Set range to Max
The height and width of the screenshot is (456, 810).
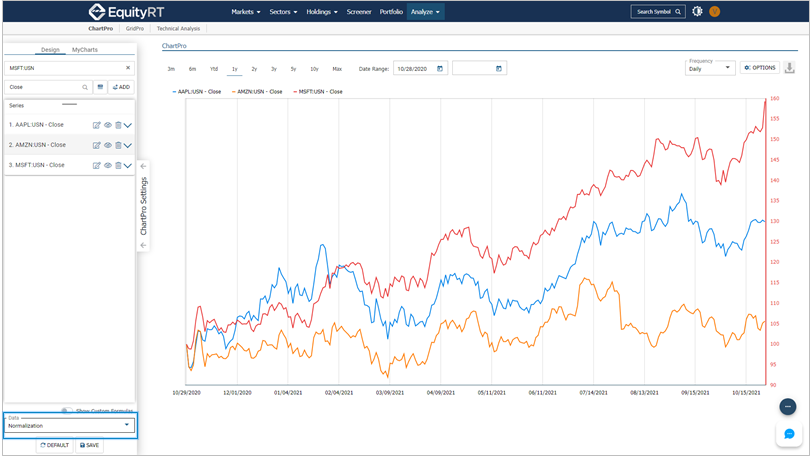(337, 69)
